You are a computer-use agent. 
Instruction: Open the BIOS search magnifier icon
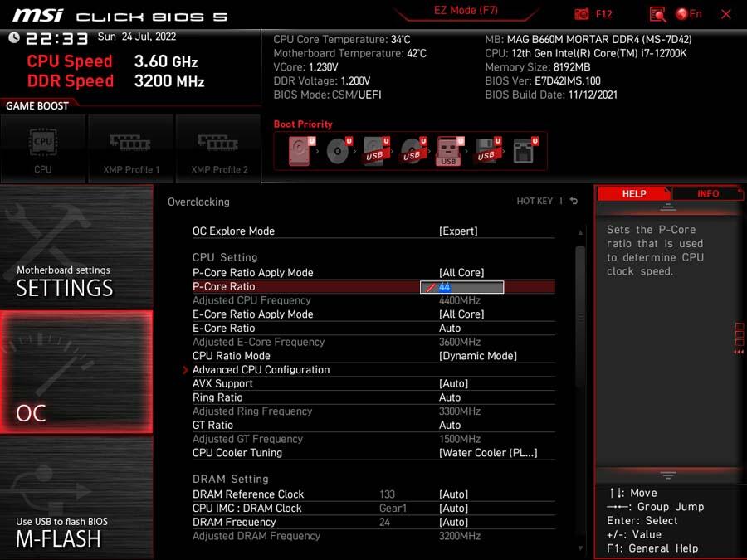[x=657, y=14]
